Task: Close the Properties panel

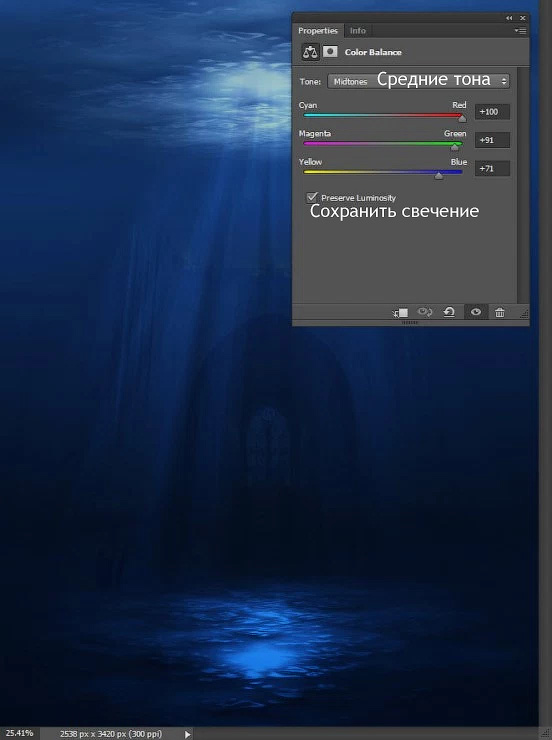Action: click(522, 18)
